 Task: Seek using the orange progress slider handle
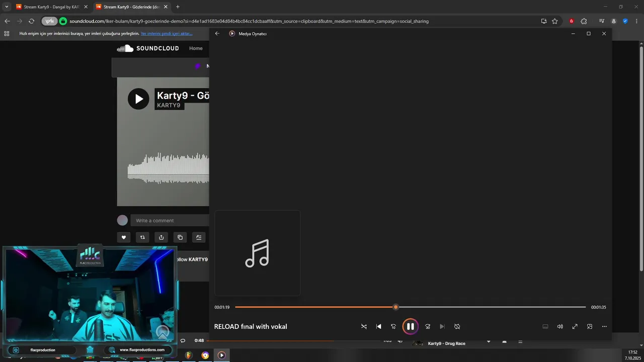395,307
